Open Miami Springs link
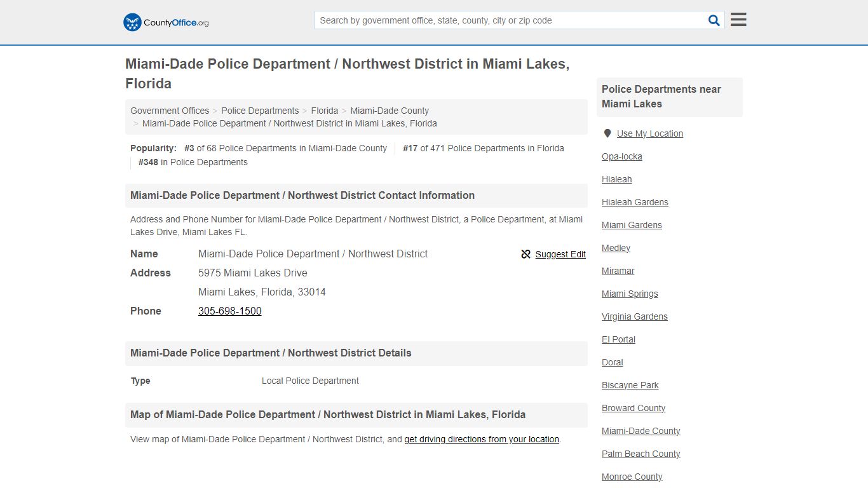 pyautogui.click(x=630, y=294)
